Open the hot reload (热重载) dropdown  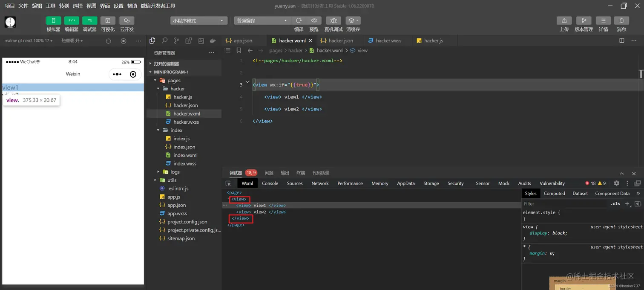pos(72,41)
